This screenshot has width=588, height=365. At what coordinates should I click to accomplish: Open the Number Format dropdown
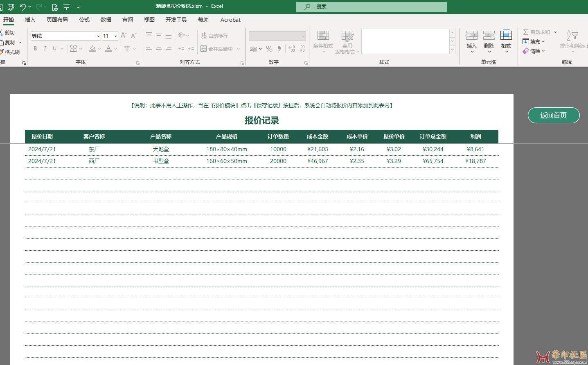pos(277,36)
